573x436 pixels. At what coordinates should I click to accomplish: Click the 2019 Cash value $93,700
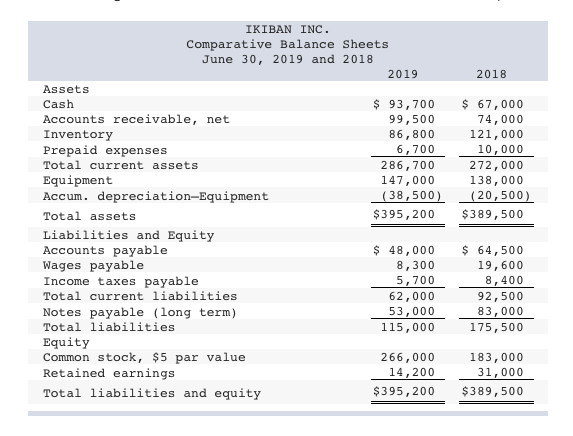tap(404, 104)
